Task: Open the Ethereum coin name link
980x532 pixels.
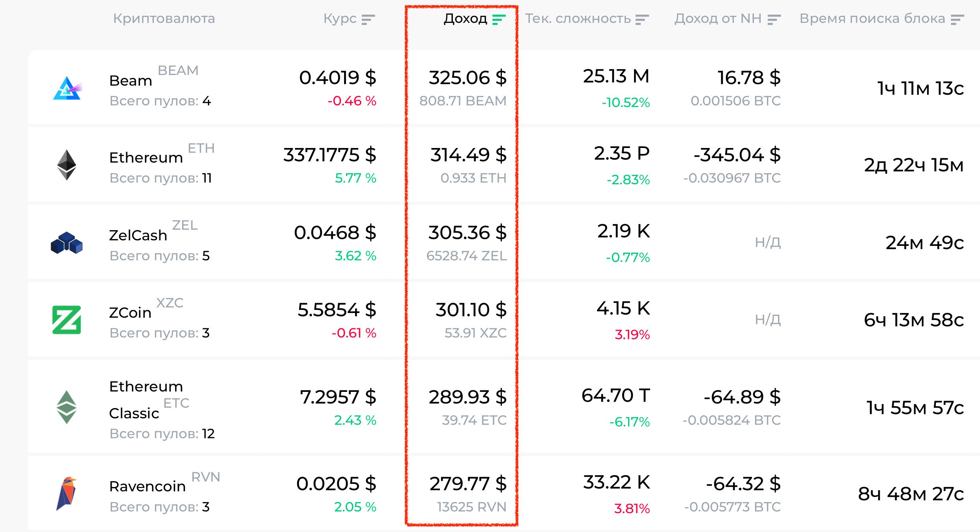Action: tap(146, 157)
